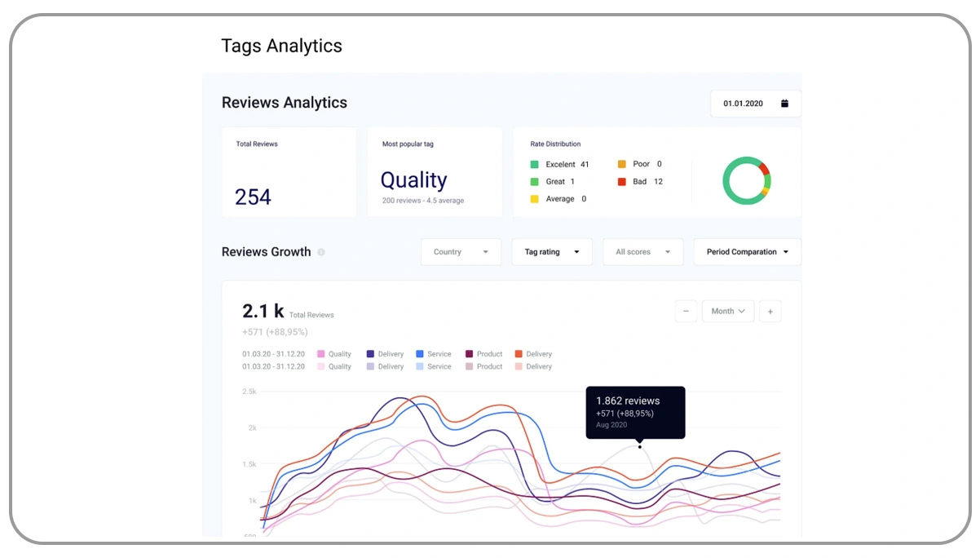Image resolution: width=980 pixels, height=558 pixels.
Task: Click the calendar icon next to 01.01.2020
Action: click(x=784, y=103)
